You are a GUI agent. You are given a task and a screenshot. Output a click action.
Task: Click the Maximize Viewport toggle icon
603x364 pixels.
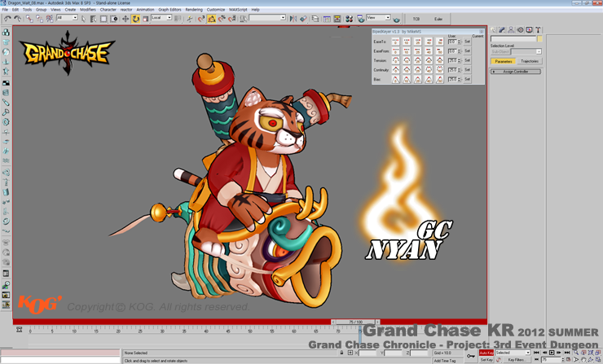598,359
